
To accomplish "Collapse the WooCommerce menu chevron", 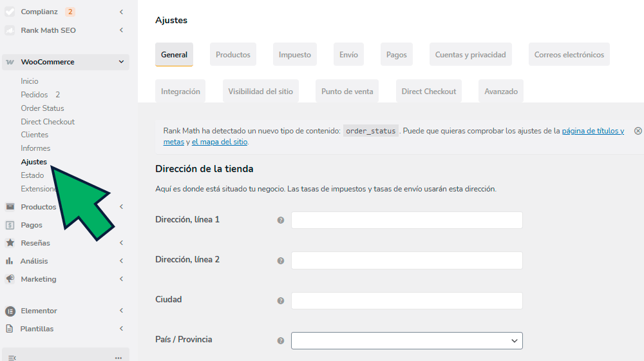I will pos(121,62).
